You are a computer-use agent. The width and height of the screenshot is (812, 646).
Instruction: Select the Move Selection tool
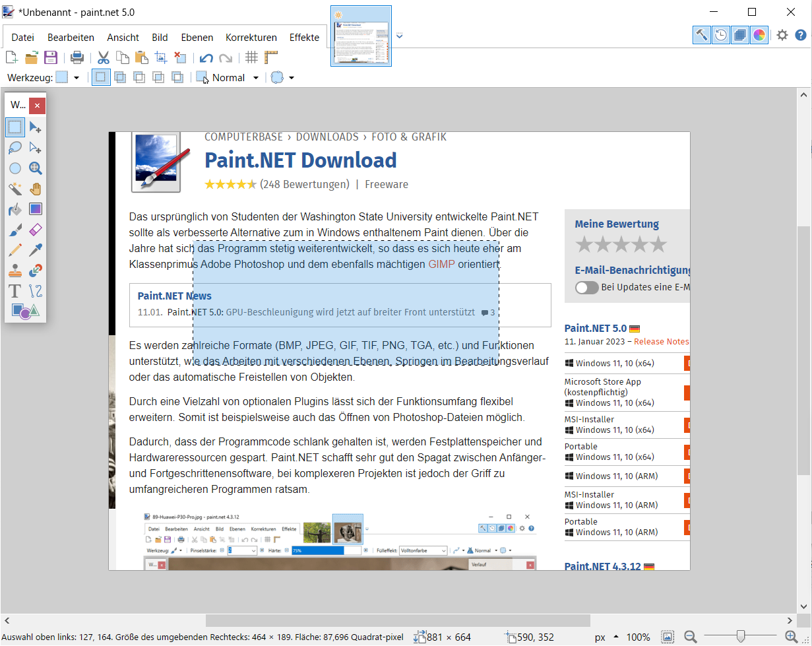click(36, 148)
